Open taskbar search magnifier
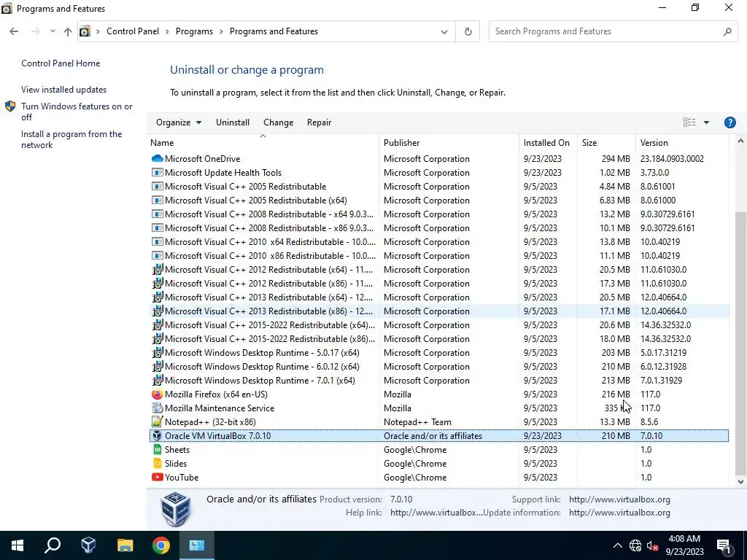The width and height of the screenshot is (747, 560). tap(53, 545)
